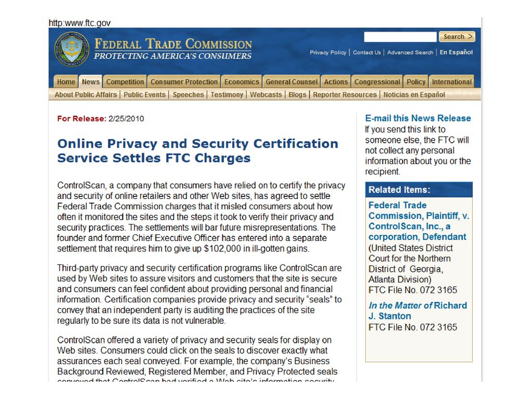Open In the Matter of Richard J. Stanton

point(418,311)
